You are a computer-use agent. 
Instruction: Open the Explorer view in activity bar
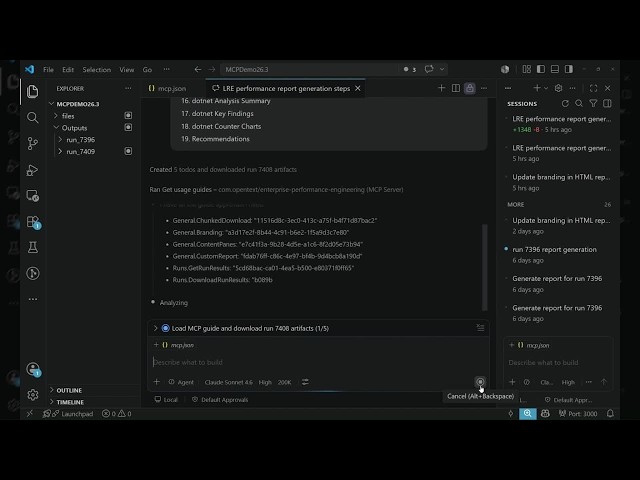point(32,91)
